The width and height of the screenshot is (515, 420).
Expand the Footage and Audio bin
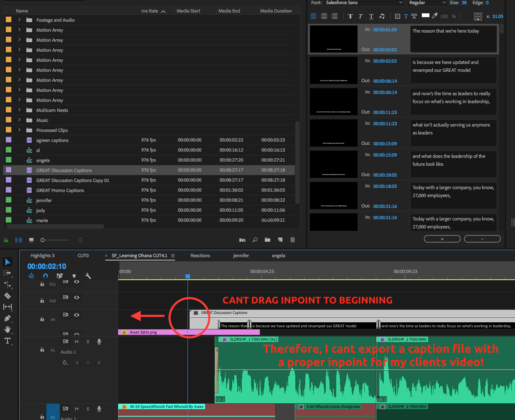(x=19, y=20)
